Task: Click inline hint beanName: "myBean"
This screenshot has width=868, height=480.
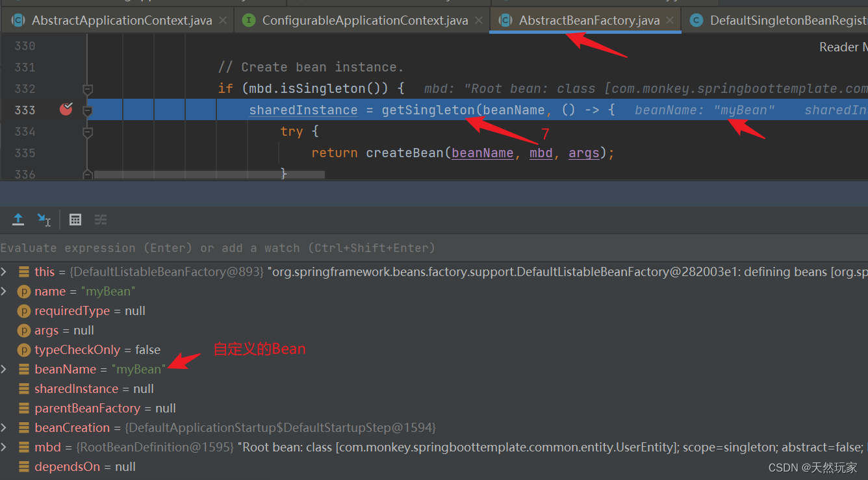Action: coord(704,110)
